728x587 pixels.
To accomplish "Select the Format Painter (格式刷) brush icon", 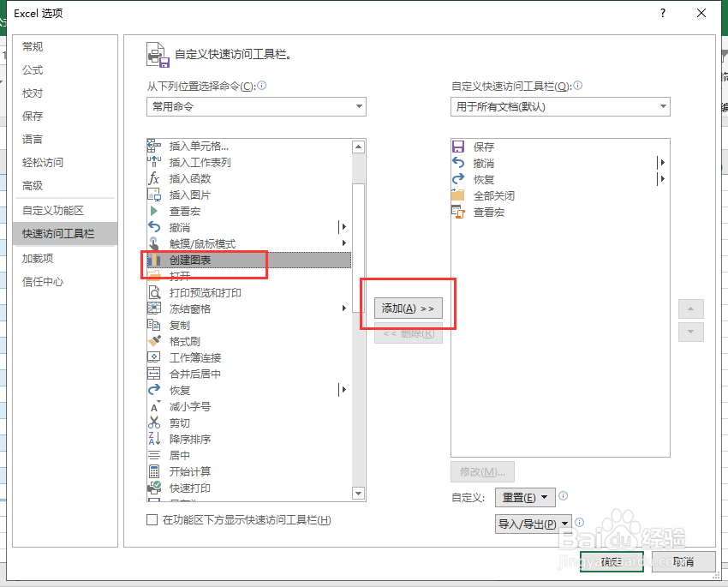I will (153, 341).
